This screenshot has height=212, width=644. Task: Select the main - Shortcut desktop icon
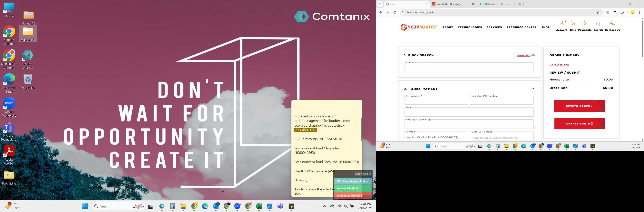click(28, 59)
